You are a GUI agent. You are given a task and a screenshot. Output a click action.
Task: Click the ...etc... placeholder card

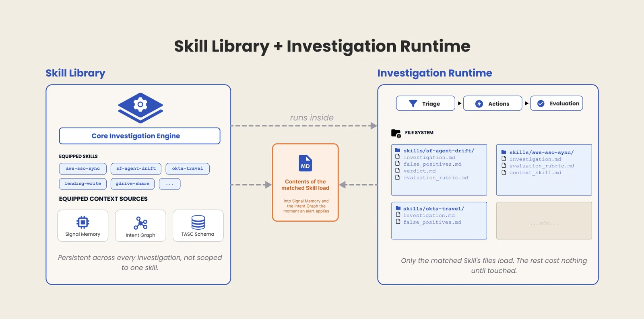[544, 220]
